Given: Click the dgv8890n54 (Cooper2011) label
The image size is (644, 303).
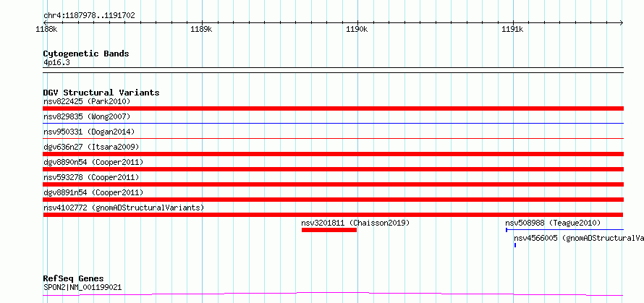Looking at the screenshot, I should point(93,162).
